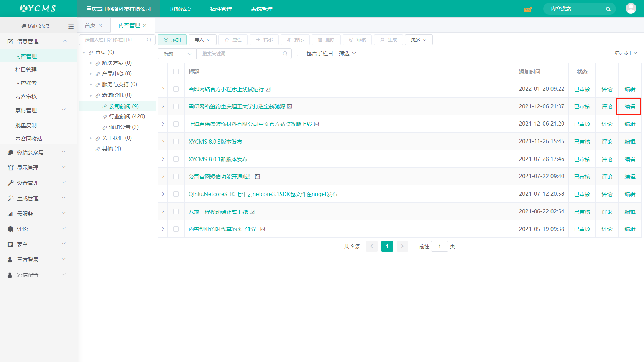Click the search icon in column name filter
This screenshot has height=362, width=644.
coord(149,40)
